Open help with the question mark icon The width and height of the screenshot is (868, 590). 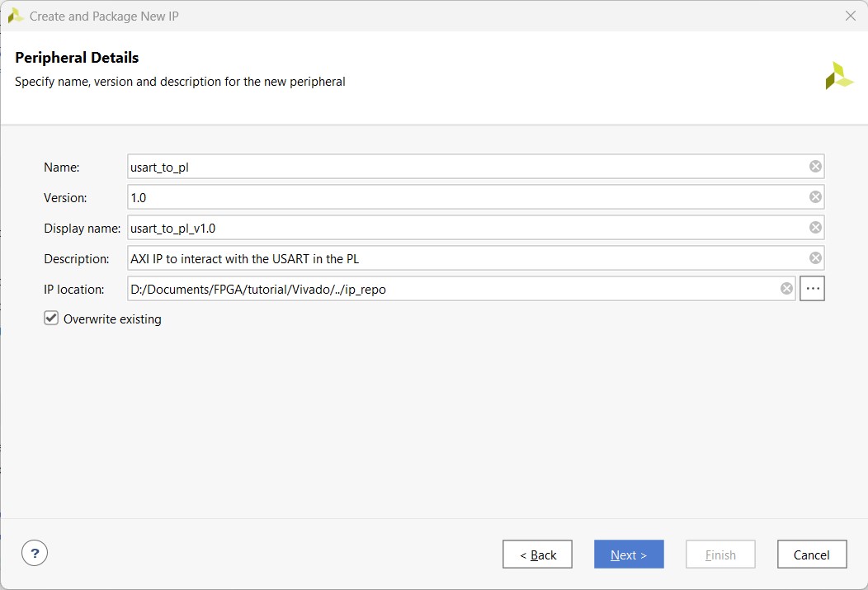(x=35, y=554)
